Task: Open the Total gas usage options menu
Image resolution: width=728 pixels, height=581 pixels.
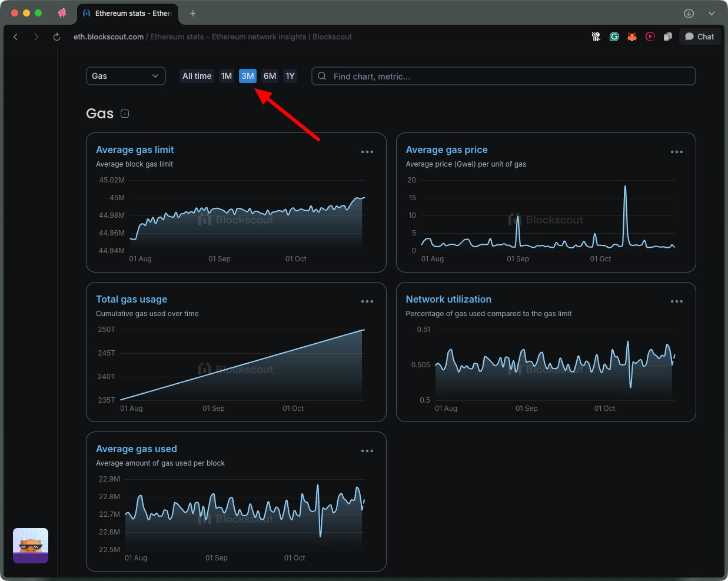Action: [367, 301]
